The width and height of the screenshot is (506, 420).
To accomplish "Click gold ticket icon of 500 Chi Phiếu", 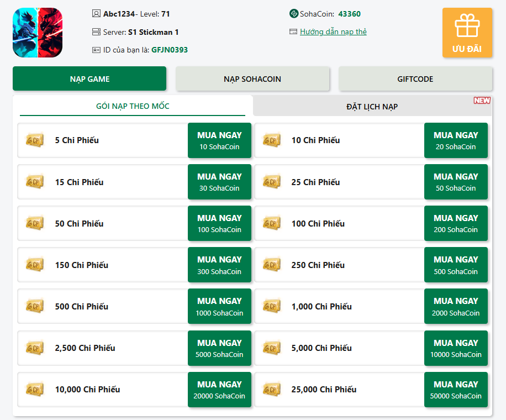I will (x=35, y=306).
